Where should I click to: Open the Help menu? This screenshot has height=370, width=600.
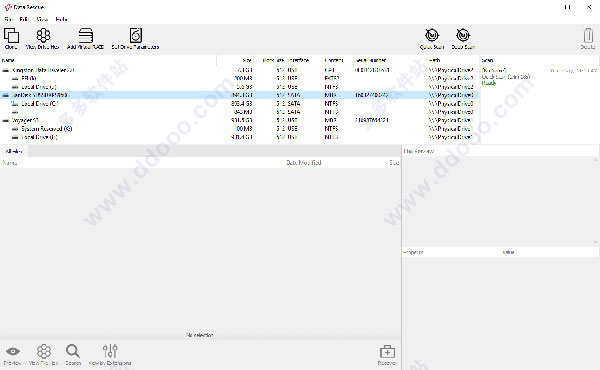(x=61, y=19)
